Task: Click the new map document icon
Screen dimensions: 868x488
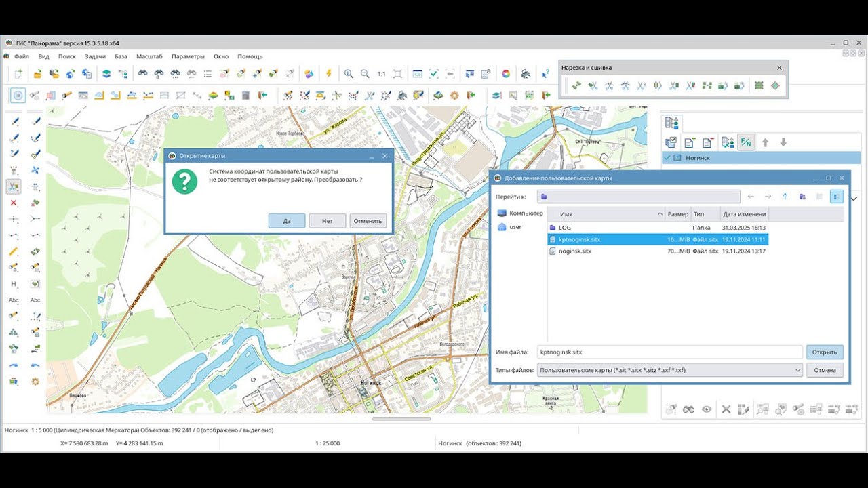Action: 18,74
